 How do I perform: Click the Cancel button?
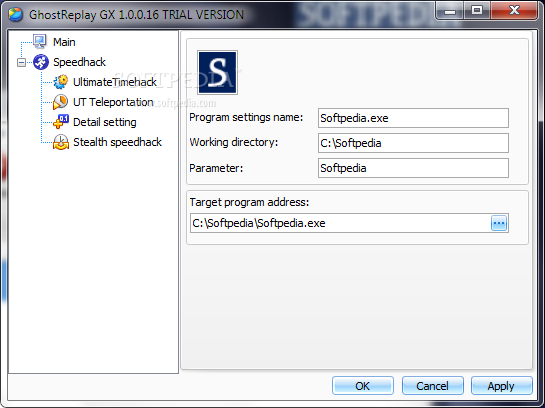[432, 386]
